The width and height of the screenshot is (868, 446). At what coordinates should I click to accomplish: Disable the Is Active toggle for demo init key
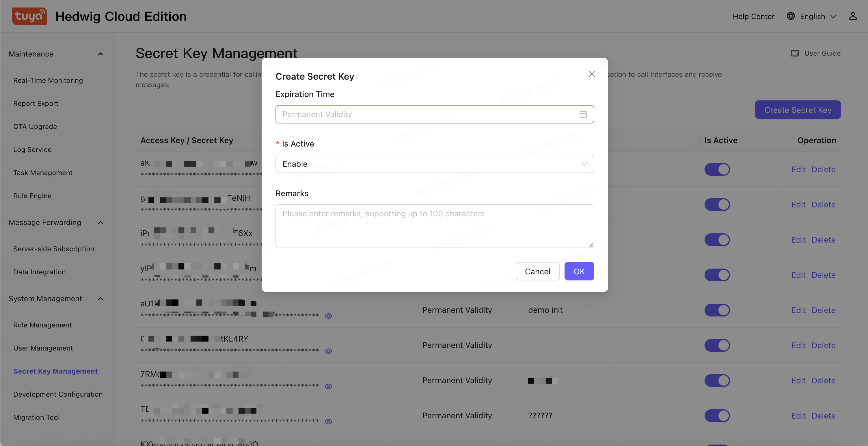click(x=717, y=310)
